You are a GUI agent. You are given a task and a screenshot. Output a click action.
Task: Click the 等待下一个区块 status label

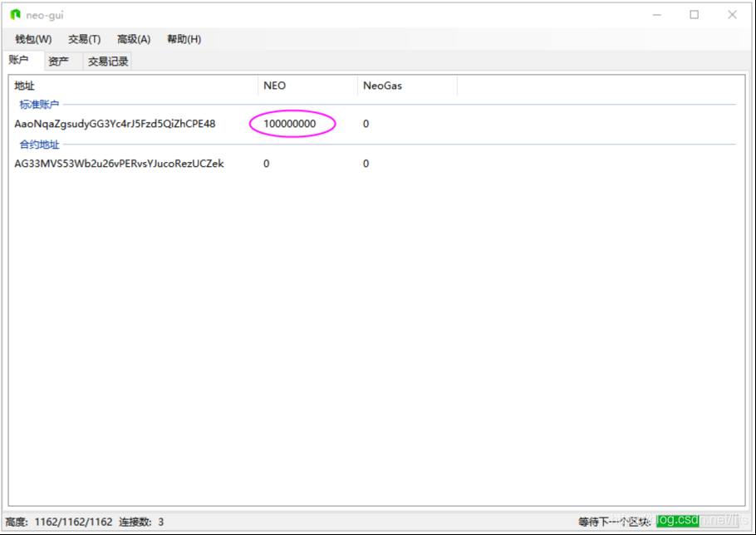615,522
